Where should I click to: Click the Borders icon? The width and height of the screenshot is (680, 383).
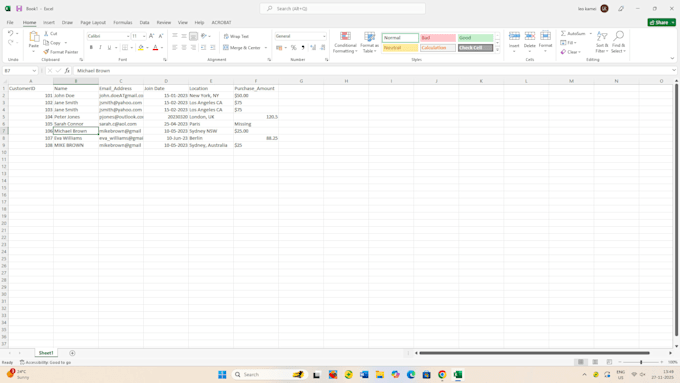point(125,48)
